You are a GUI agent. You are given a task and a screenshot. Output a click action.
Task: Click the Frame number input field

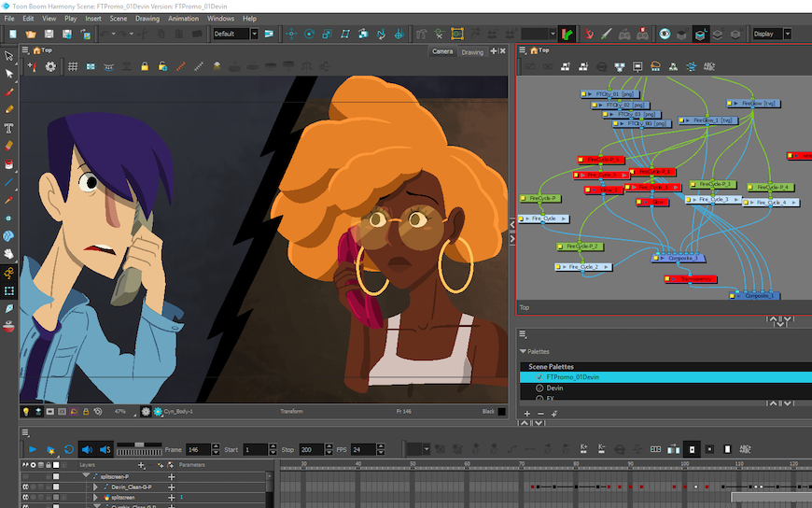point(198,449)
